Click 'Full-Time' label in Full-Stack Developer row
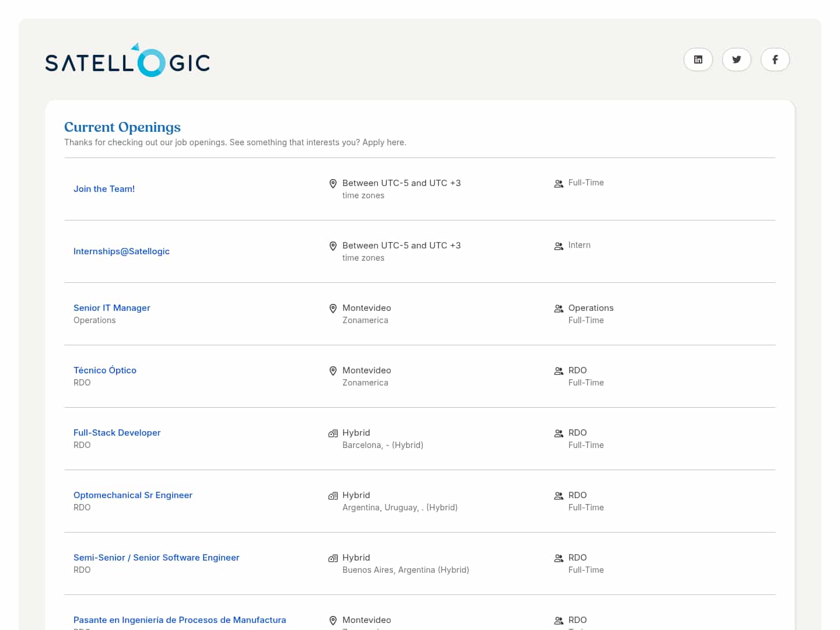Screen dimensions: 840x630 click(586, 445)
